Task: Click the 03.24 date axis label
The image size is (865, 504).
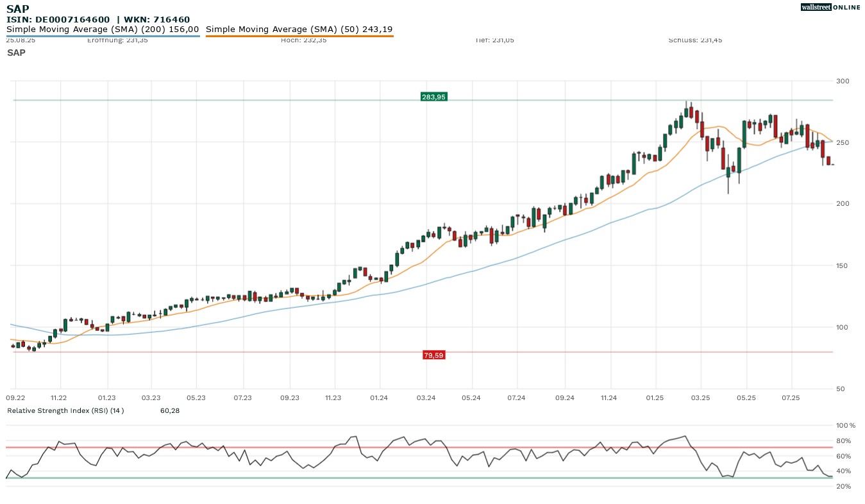Action: point(426,398)
